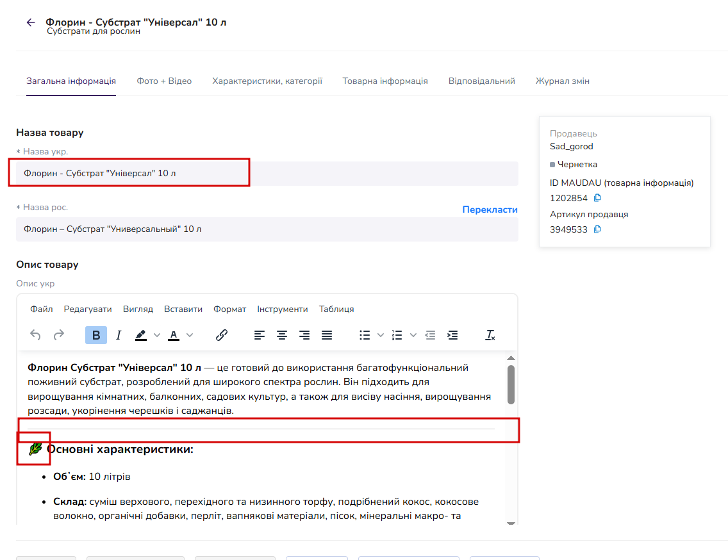Increase the paragraph indent

pos(452,335)
